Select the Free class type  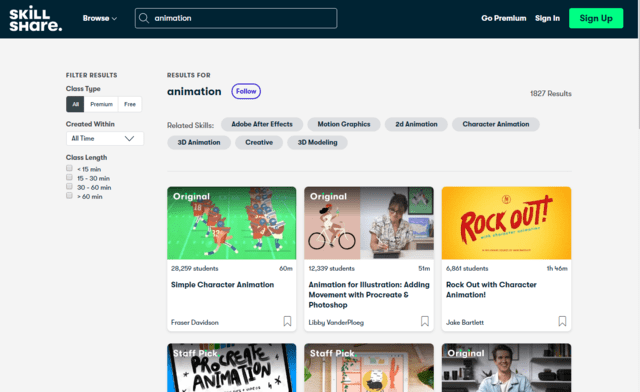point(130,104)
